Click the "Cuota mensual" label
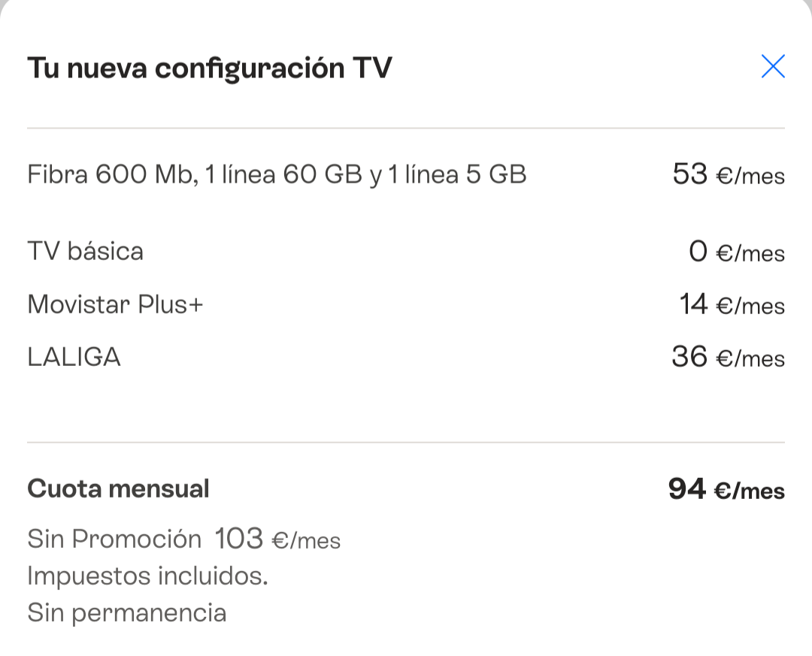 point(119,489)
